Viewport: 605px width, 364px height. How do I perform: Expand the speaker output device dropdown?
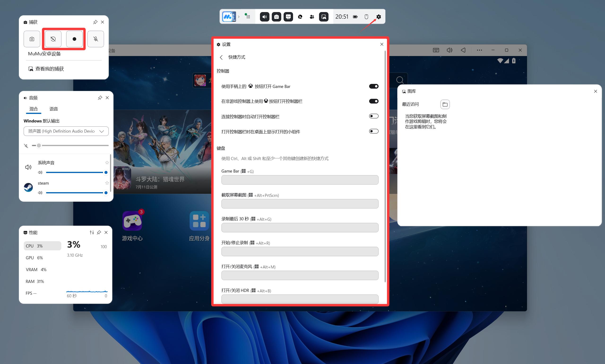click(66, 131)
